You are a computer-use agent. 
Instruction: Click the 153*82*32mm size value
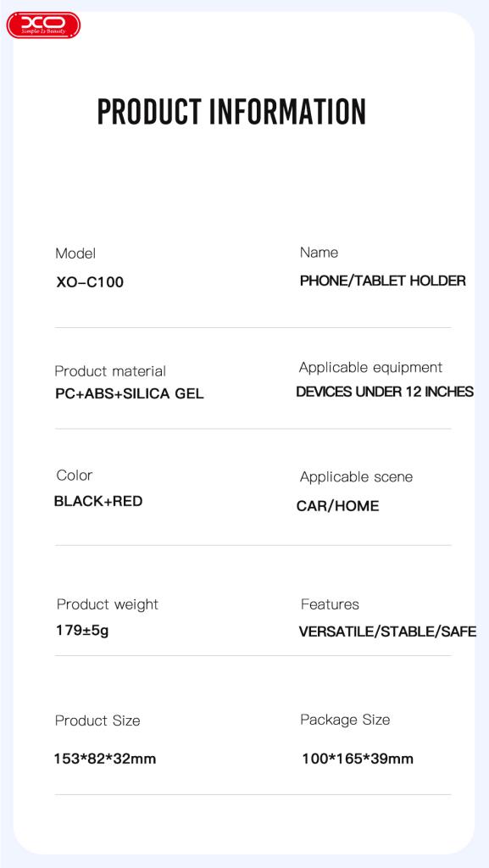[x=105, y=759]
